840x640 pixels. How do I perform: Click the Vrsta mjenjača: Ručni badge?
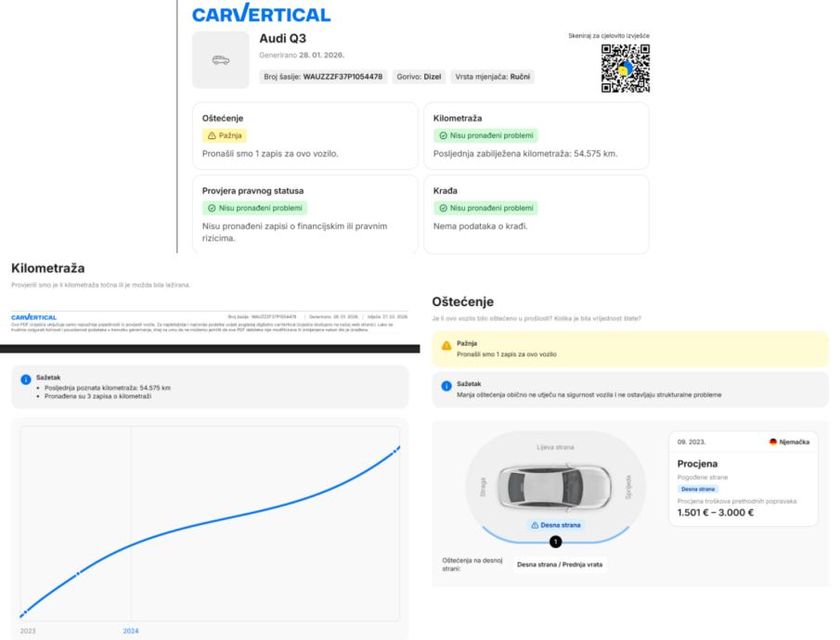(492, 77)
